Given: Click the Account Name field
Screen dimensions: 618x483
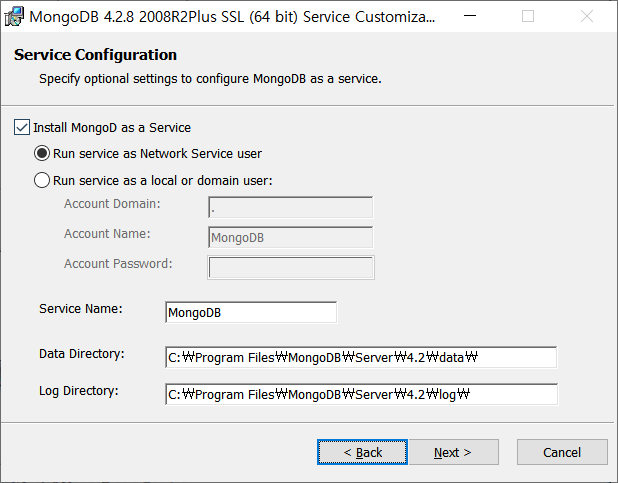Looking at the screenshot, I should point(290,237).
